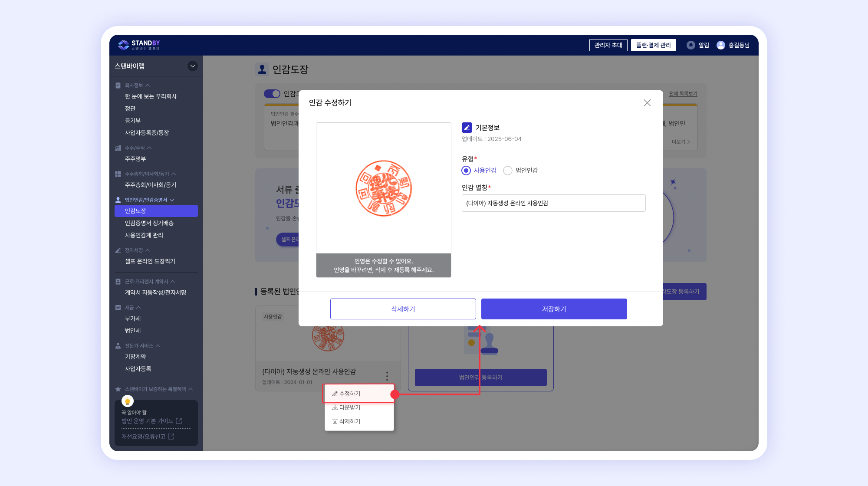Collapse the 회사정보 sidebar section

(148, 85)
